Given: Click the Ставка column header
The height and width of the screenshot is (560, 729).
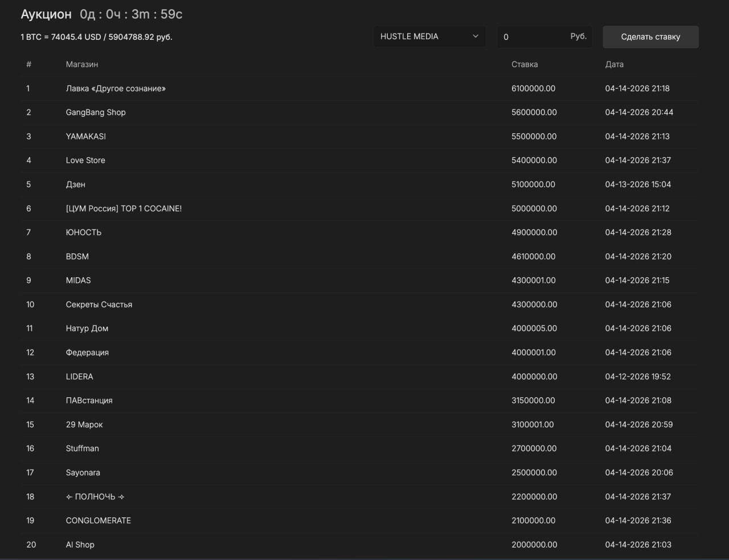Looking at the screenshot, I should click(524, 64).
